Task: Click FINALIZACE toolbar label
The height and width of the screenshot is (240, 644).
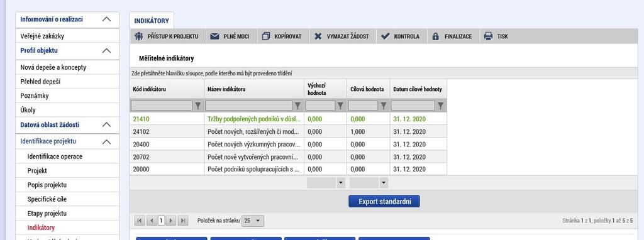Action: [x=458, y=36]
